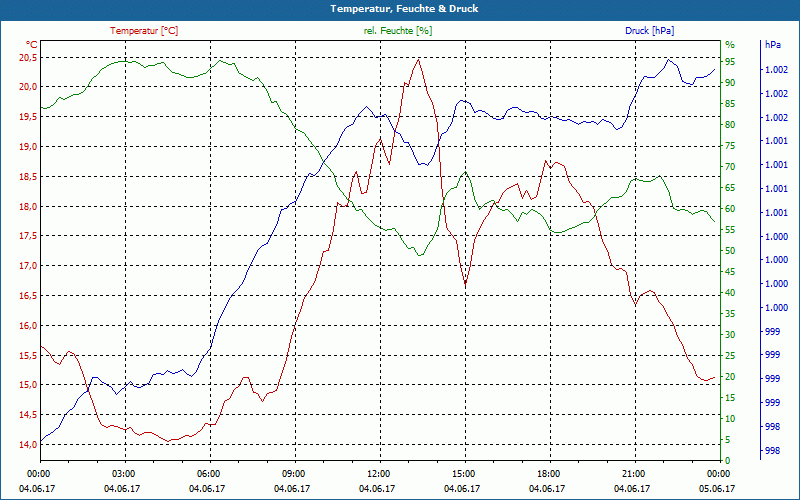
Task: Click the 70 humidity axis value
Action: (730, 167)
